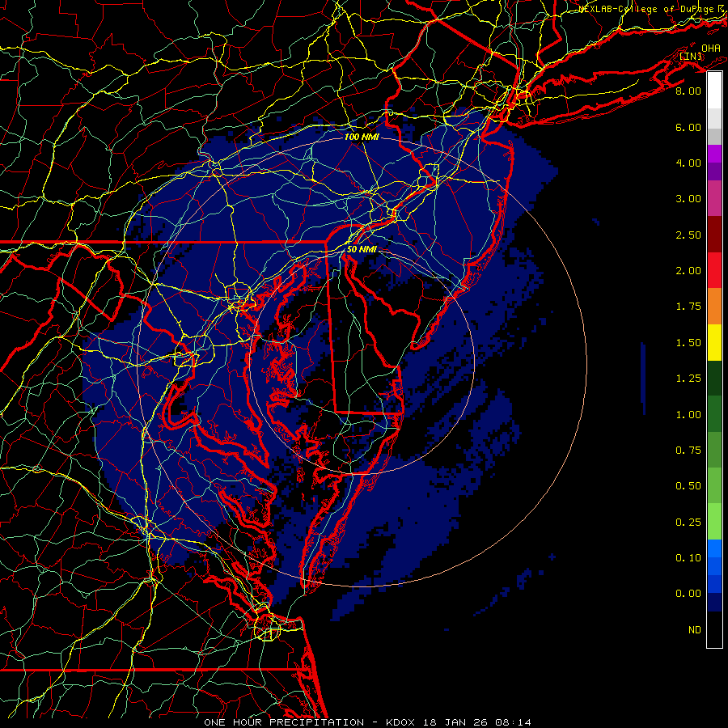Click the [IN] units label
This screenshot has width=728, height=728.
tap(691, 57)
